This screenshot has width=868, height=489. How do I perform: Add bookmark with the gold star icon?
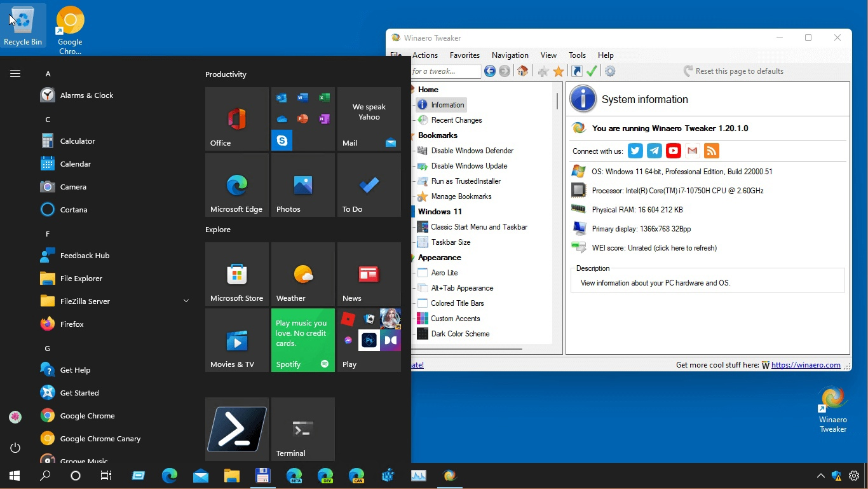(x=559, y=71)
